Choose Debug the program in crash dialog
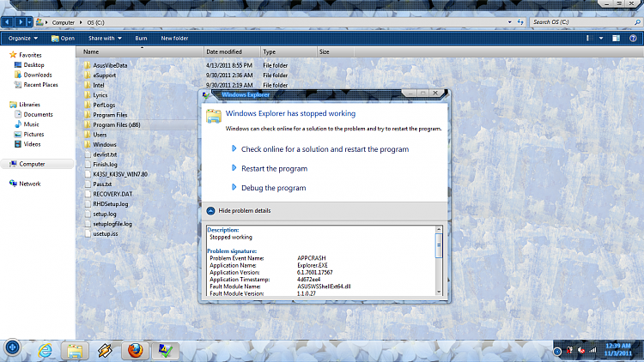644x362 pixels. (269, 188)
